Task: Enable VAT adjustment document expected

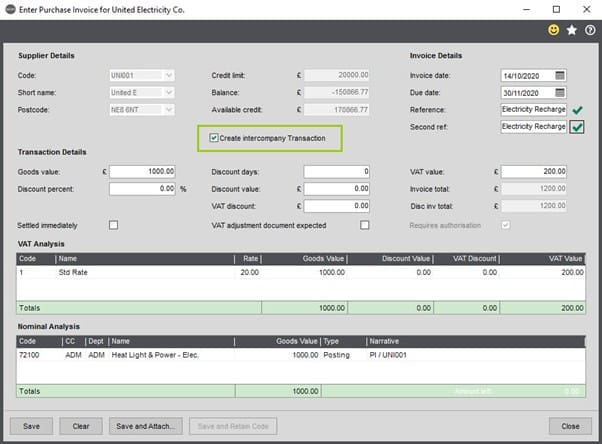Action: pos(365,225)
